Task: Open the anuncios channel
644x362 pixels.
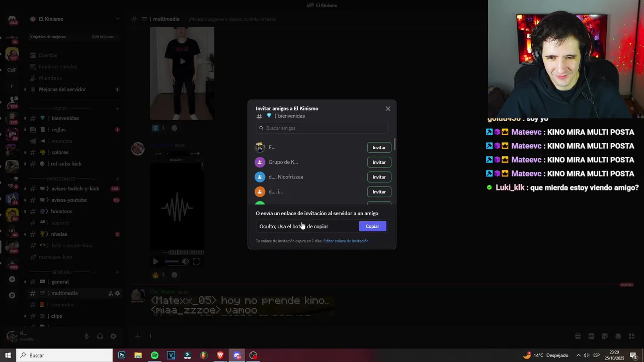Action: [x=74, y=141]
